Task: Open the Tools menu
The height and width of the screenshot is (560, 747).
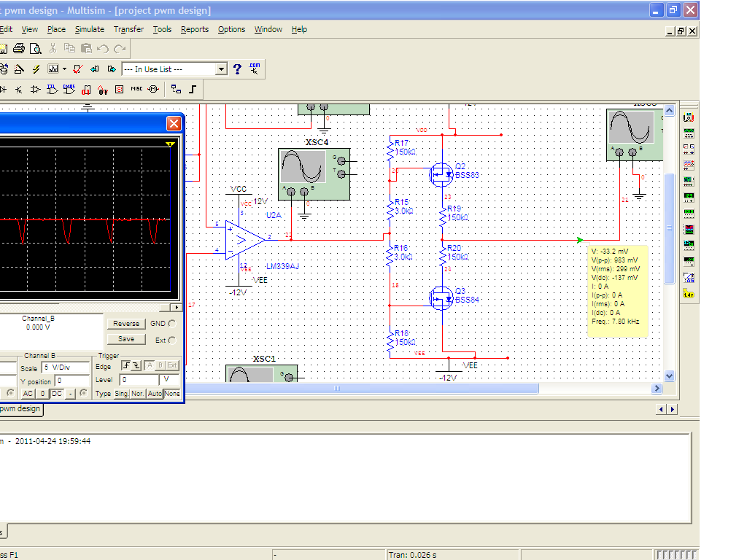Action: coord(162,29)
